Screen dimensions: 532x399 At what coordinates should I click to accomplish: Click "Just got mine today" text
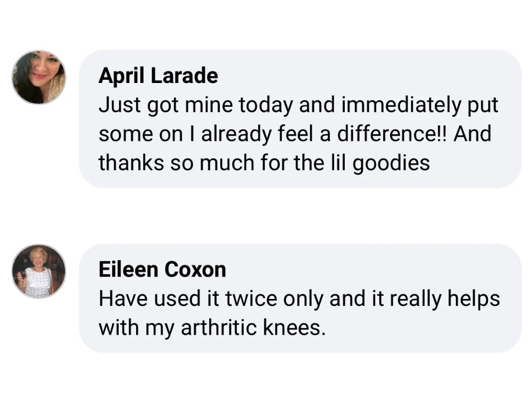[x=195, y=105]
